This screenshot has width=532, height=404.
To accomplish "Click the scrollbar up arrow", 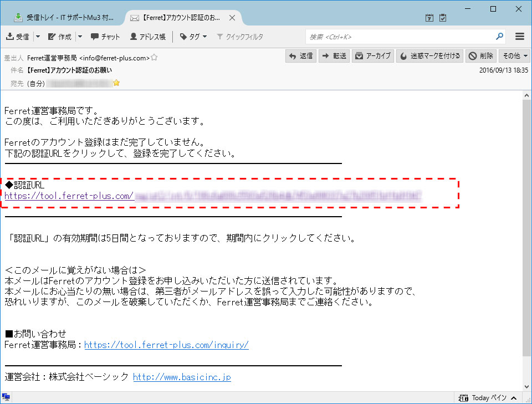I will [x=526, y=95].
